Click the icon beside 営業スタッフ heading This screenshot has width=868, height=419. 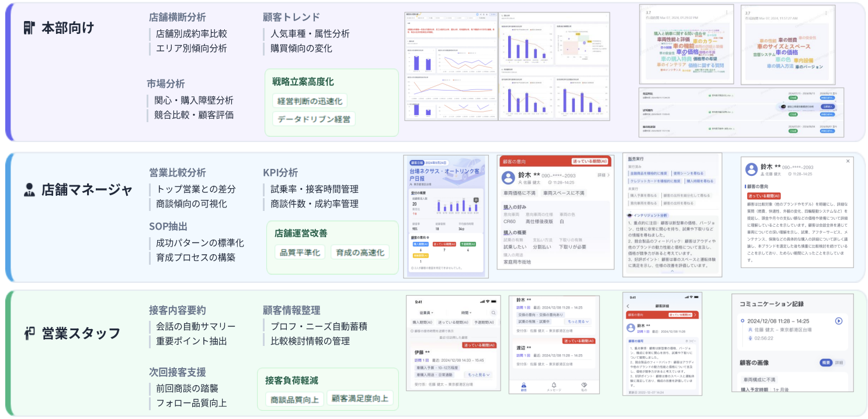pyautogui.click(x=30, y=333)
